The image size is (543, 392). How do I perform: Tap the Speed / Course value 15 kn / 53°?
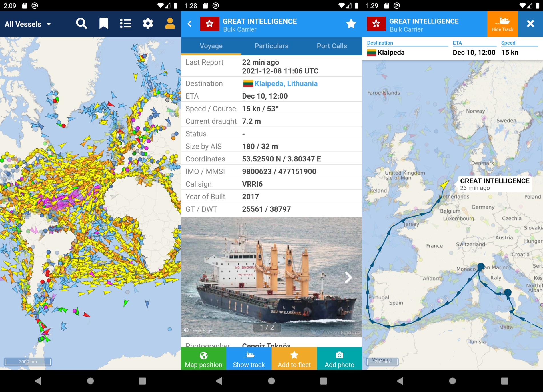(260, 109)
